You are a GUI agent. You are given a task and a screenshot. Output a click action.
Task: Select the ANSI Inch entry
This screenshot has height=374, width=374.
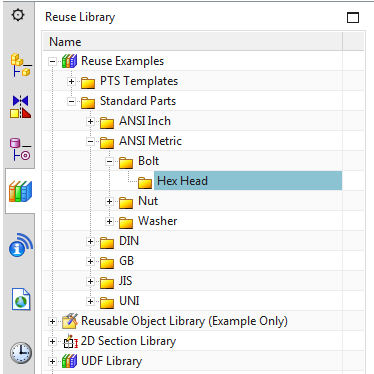pyautogui.click(x=145, y=121)
